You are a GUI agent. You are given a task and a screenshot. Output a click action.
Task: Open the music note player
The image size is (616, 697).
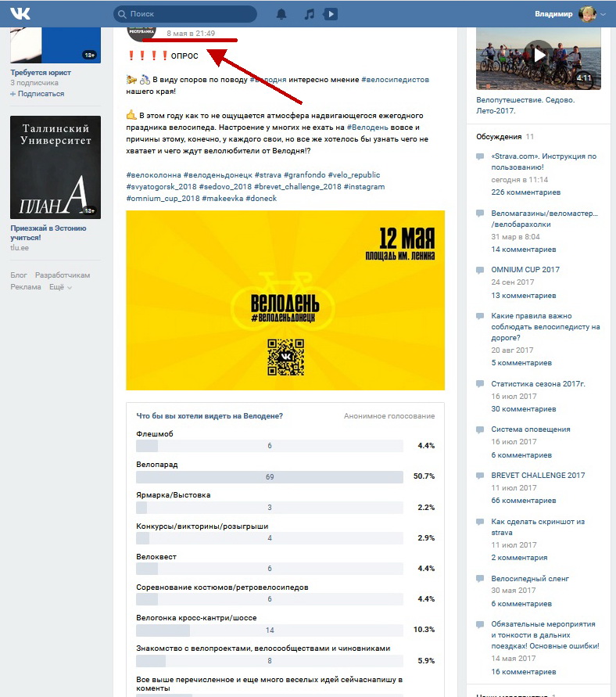[x=310, y=14]
